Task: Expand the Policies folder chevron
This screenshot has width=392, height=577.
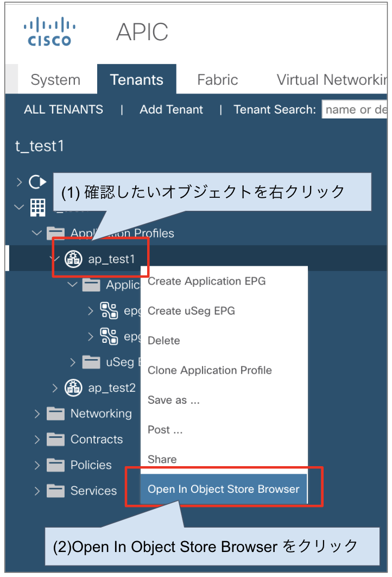Action: [x=37, y=465]
